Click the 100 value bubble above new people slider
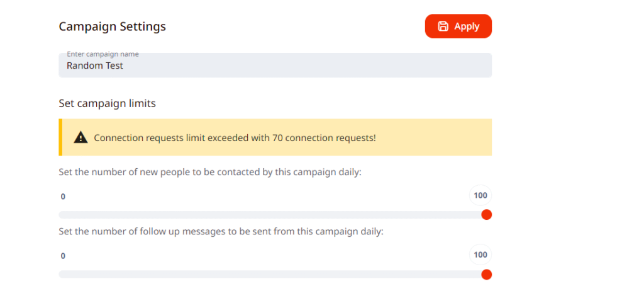This screenshot has width=644, height=291. tap(480, 195)
